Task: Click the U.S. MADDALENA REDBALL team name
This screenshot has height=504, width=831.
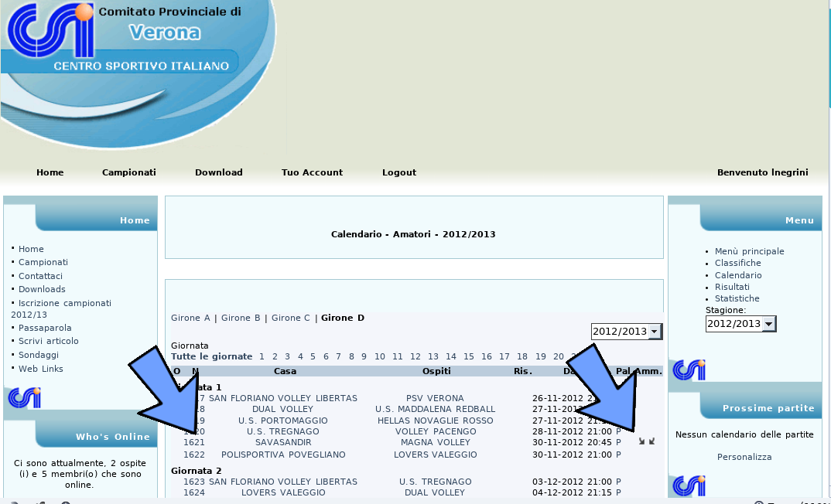Action: click(435, 409)
